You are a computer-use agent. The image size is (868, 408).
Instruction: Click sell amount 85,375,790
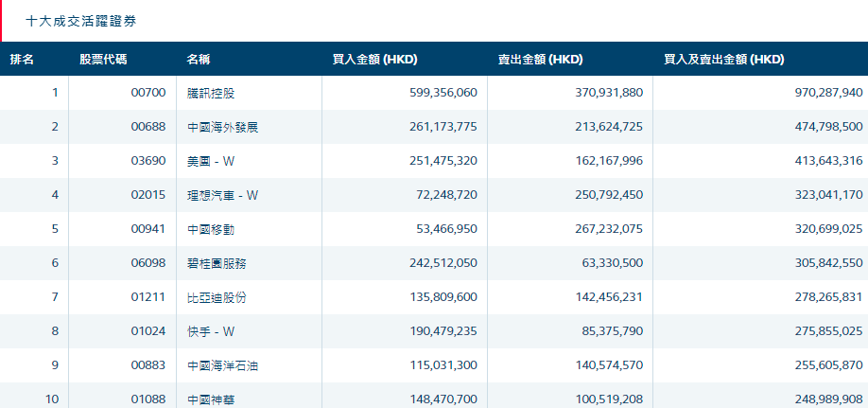point(613,331)
